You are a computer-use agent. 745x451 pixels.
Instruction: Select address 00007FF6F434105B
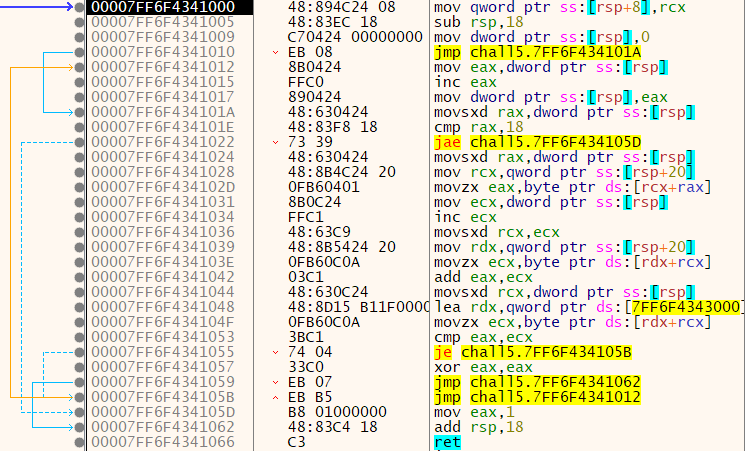[x=163, y=397]
